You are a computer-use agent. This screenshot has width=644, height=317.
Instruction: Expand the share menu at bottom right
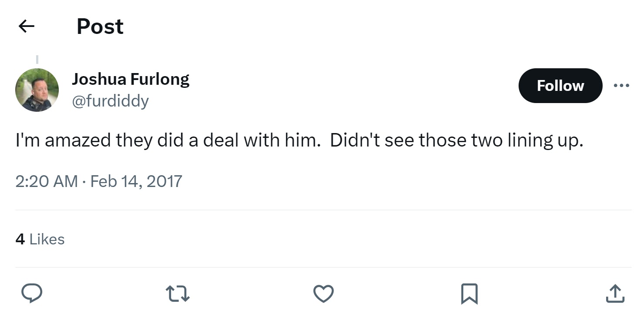pyautogui.click(x=615, y=294)
